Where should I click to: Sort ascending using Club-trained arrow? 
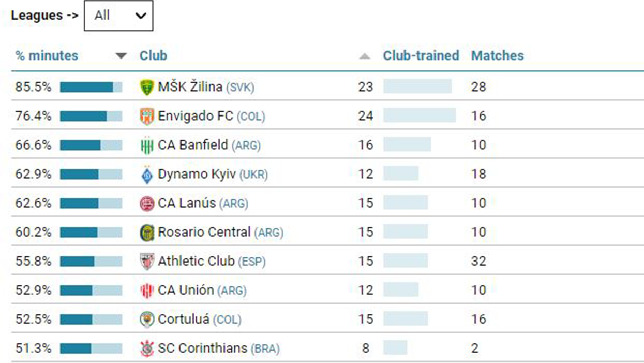point(365,56)
